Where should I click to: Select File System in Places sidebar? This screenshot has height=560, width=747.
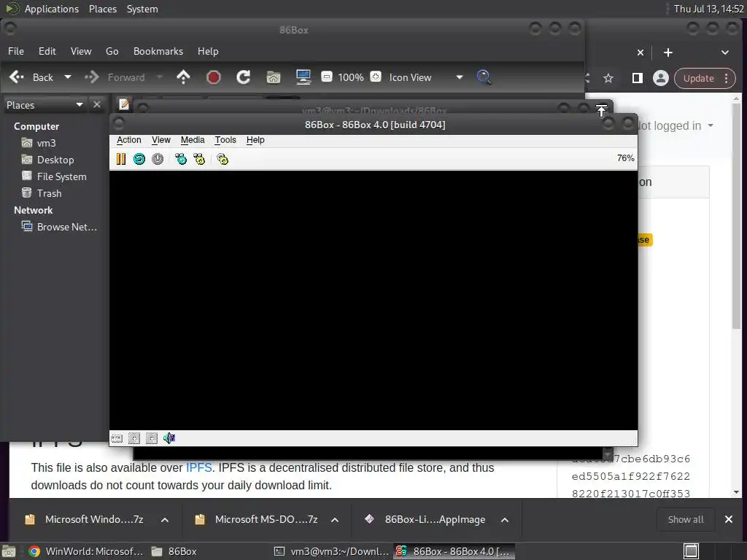click(x=61, y=176)
